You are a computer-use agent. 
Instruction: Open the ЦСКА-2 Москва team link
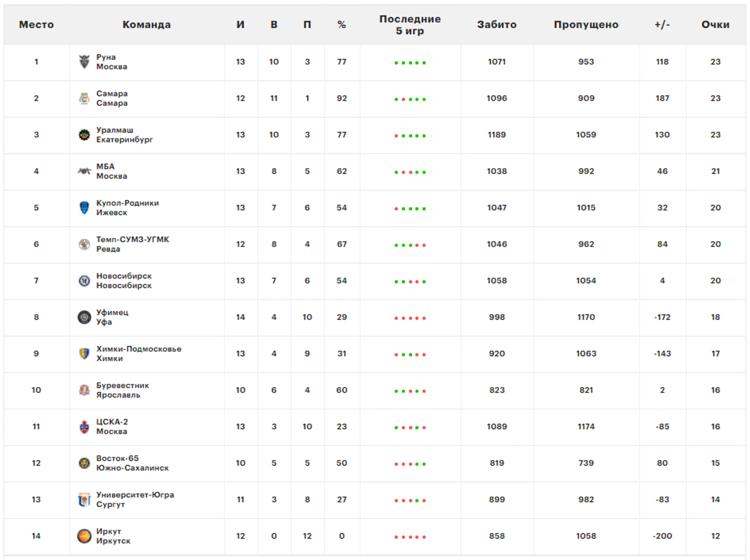point(112,427)
